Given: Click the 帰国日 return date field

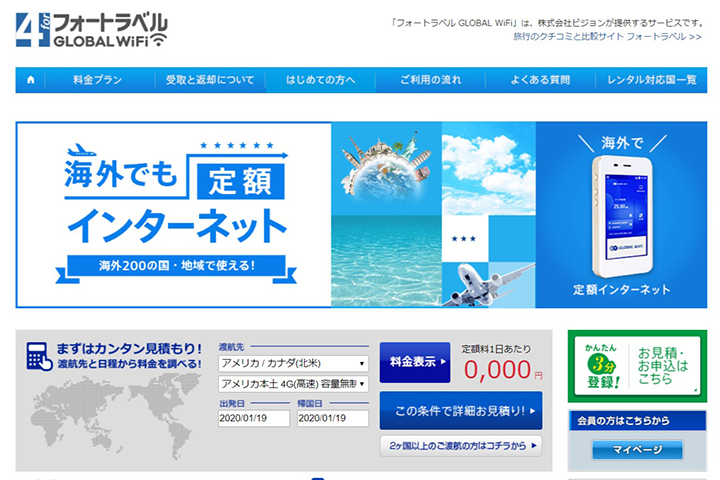Looking at the screenshot, I should point(333,418).
